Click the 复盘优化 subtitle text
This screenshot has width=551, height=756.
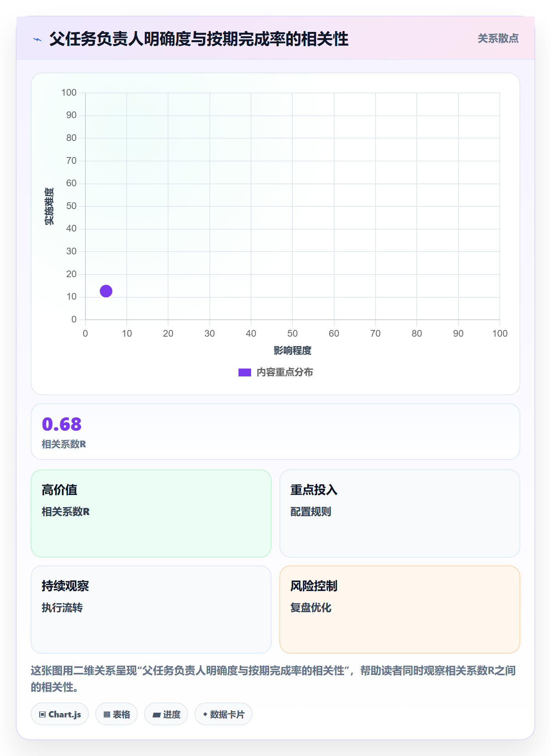(x=311, y=608)
